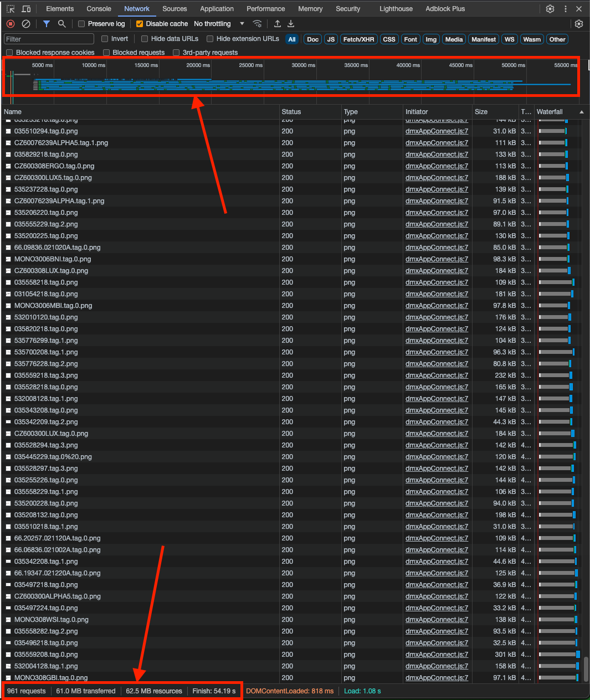Viewport: 590px width, 700px height.
Task: Sort requests by Name column header
Action: pyautogui.click(x=140, y=112)
